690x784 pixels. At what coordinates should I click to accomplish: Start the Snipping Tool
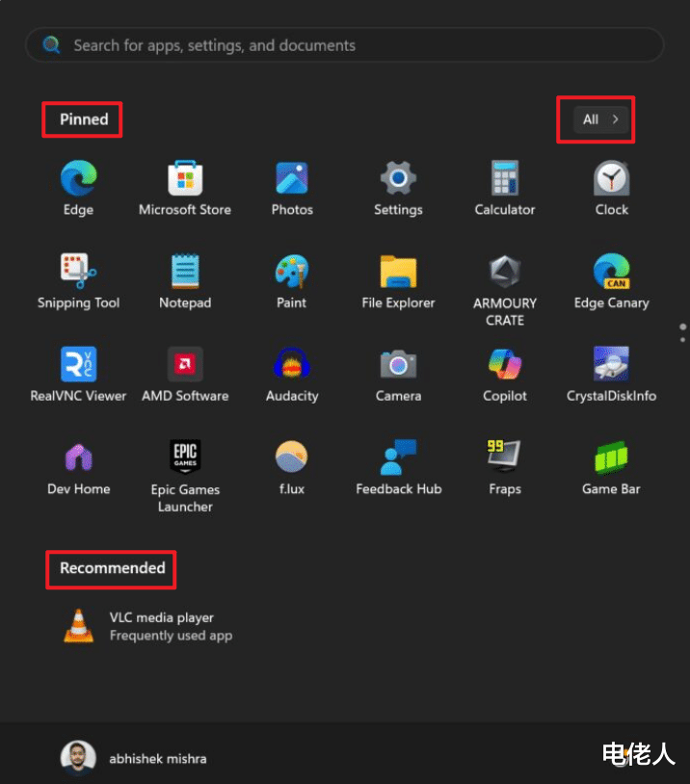point(79,281)
